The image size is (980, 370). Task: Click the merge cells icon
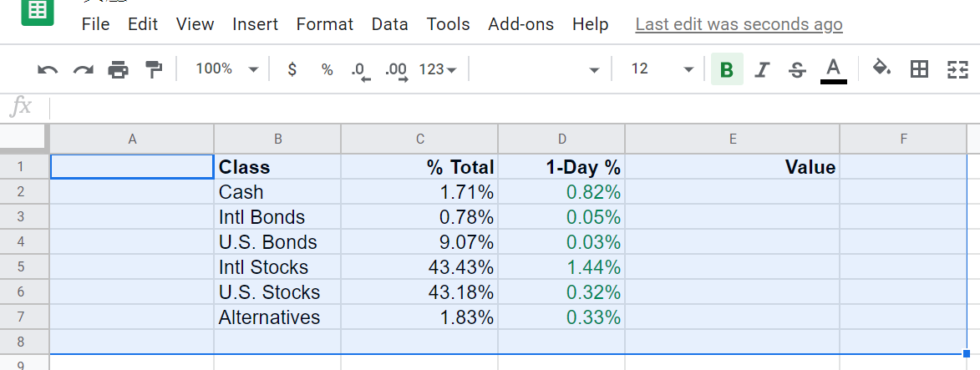[x=957, y=69]
